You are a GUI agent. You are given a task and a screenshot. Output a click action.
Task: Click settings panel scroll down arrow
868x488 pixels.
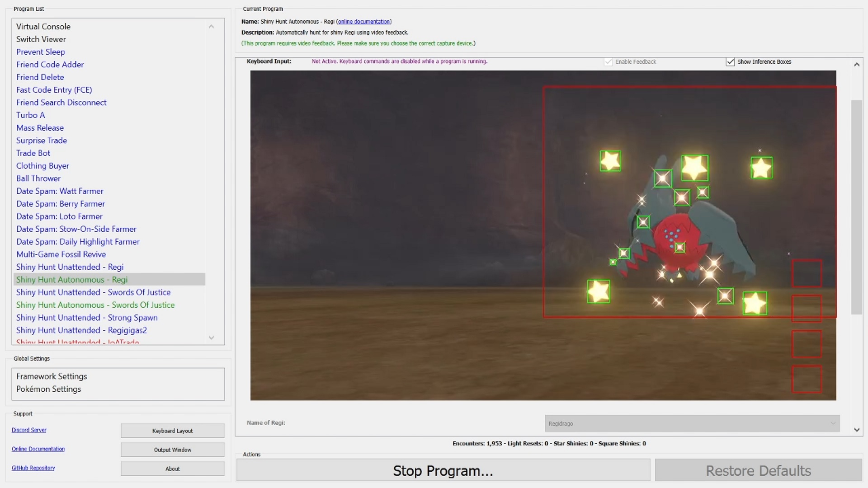click(856, 430)
